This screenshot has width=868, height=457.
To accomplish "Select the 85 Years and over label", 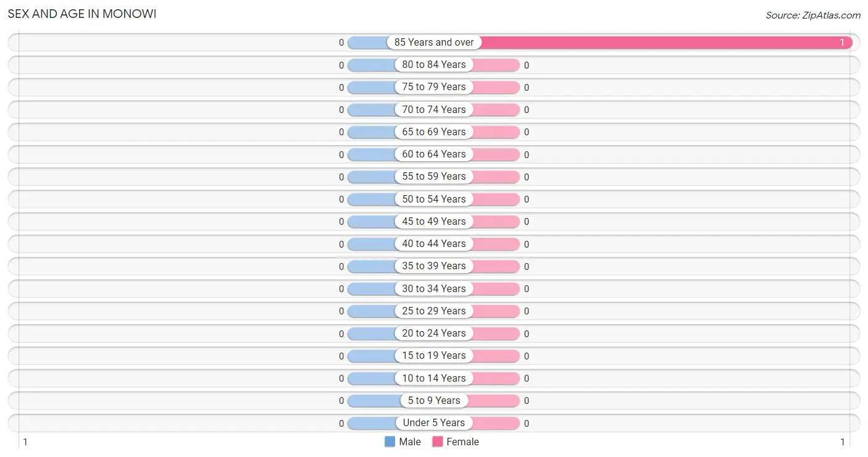I will point(434,42).
